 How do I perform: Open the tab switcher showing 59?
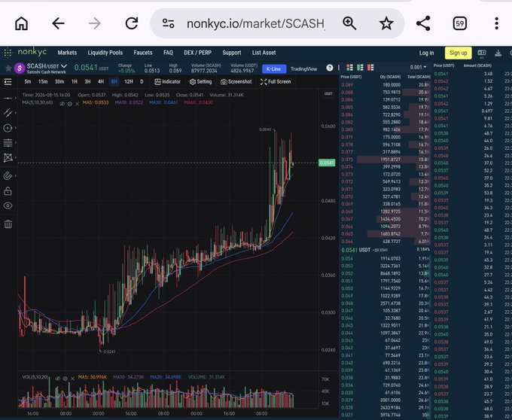(460, 23)
